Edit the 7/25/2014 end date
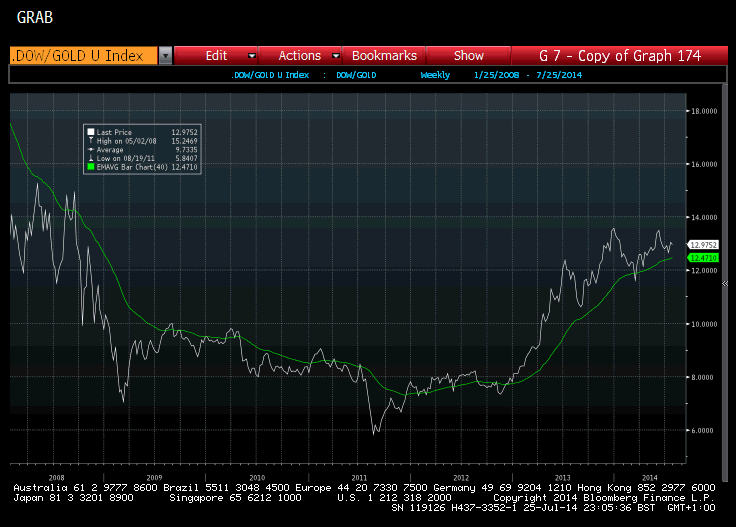This screenshot has width=736, height=527. (559, 75)
